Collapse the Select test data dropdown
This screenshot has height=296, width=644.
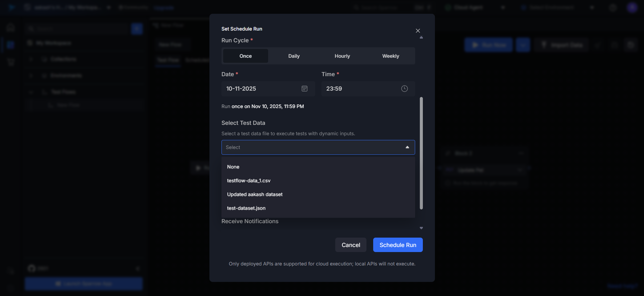coord(407,147)
